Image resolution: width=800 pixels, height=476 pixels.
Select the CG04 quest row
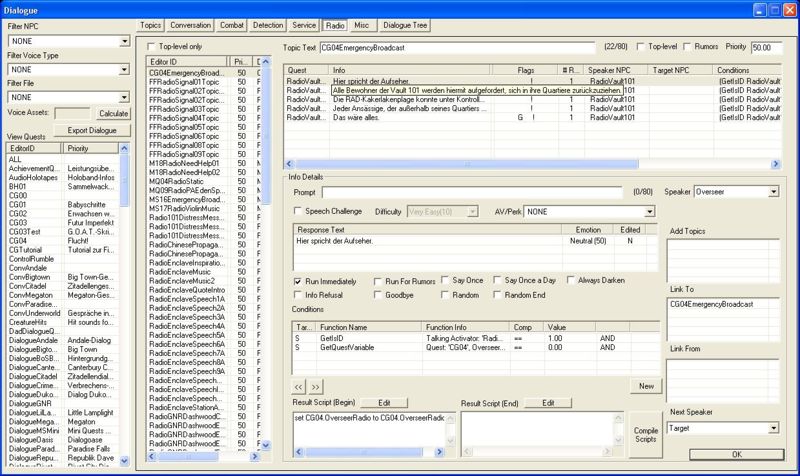63,241
